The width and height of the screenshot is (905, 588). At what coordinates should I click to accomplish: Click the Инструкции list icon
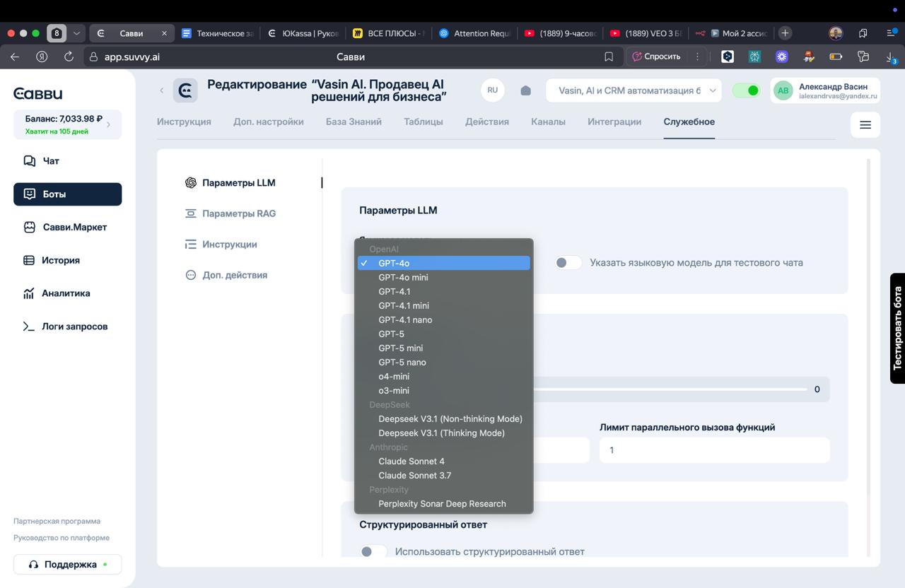[190, 245]
